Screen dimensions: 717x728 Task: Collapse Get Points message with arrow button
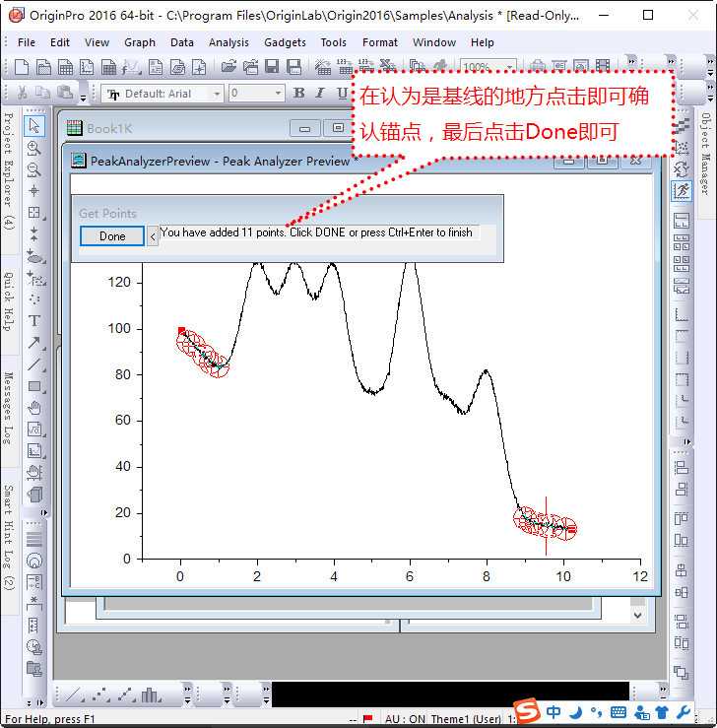(152, 236)
